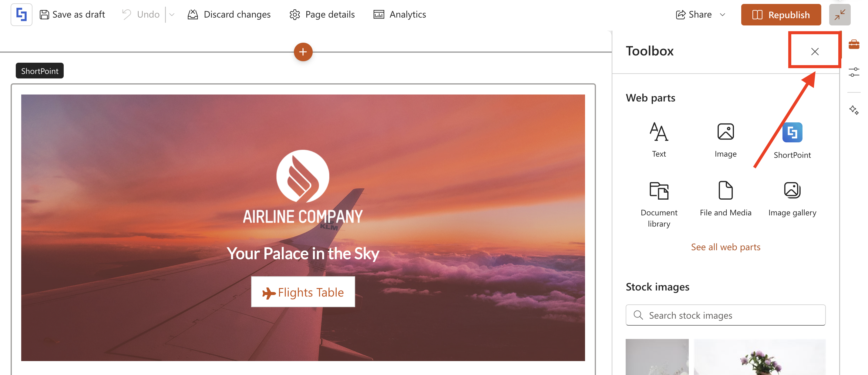Viewport: 868px width, 375px height.
Task: Open Analytics from the toolbar
Action: (400, 15)
